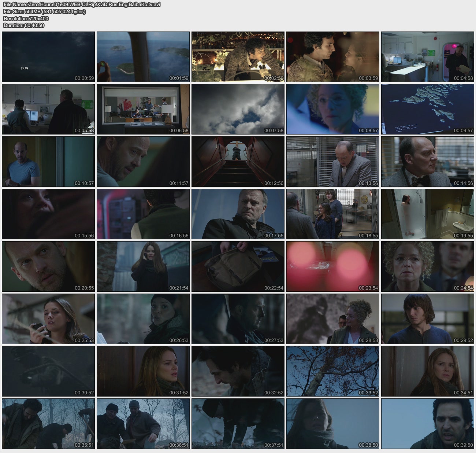Screen dimensions: 476x453
Task: Click the cloudy sky thumbnail at 00:07:58
Action: [x=238, y=109]
